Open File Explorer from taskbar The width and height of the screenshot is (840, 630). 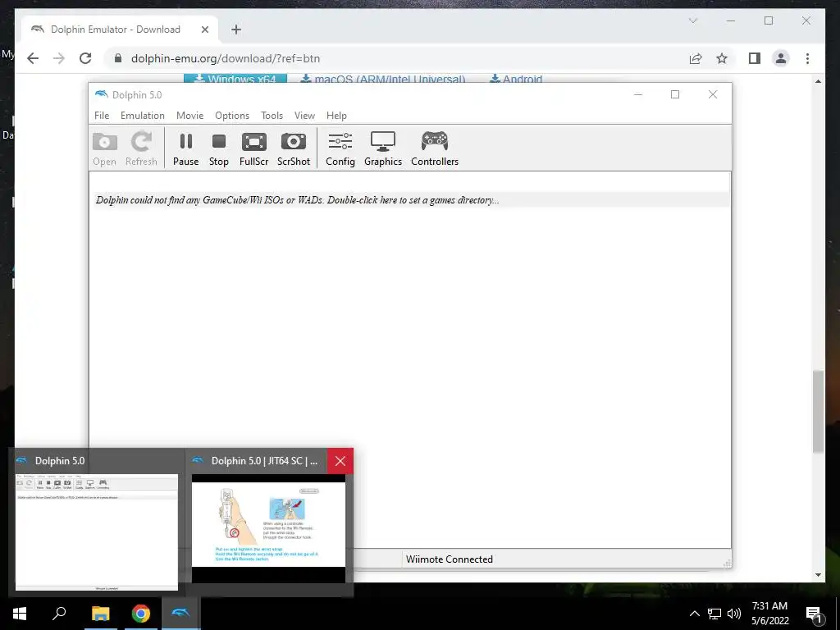click(x=100, y=614)
